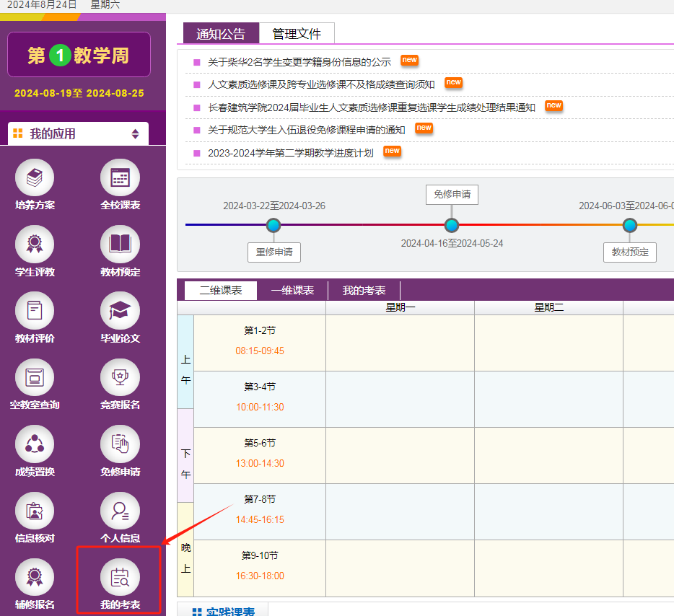Click the 重修申请 timeline button
Viewport: 674px width, 616px height.
[274, 252]
